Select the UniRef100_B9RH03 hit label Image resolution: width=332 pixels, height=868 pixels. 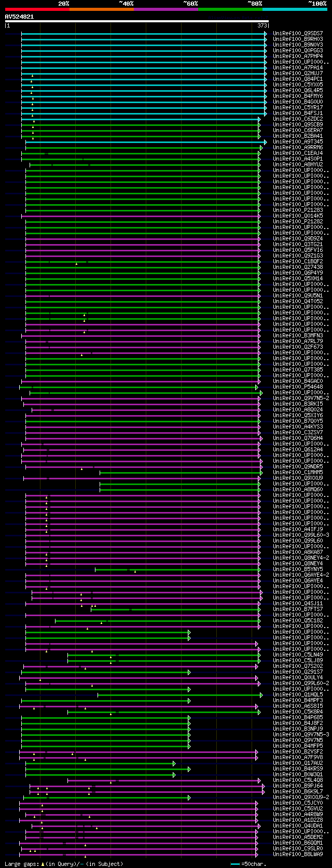(298, 39)
